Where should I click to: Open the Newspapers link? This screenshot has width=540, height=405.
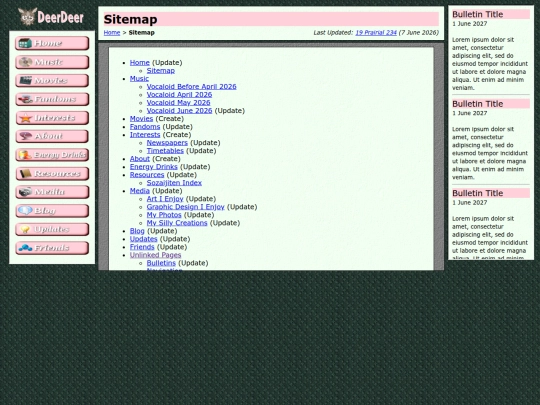(x=167, y=143)
